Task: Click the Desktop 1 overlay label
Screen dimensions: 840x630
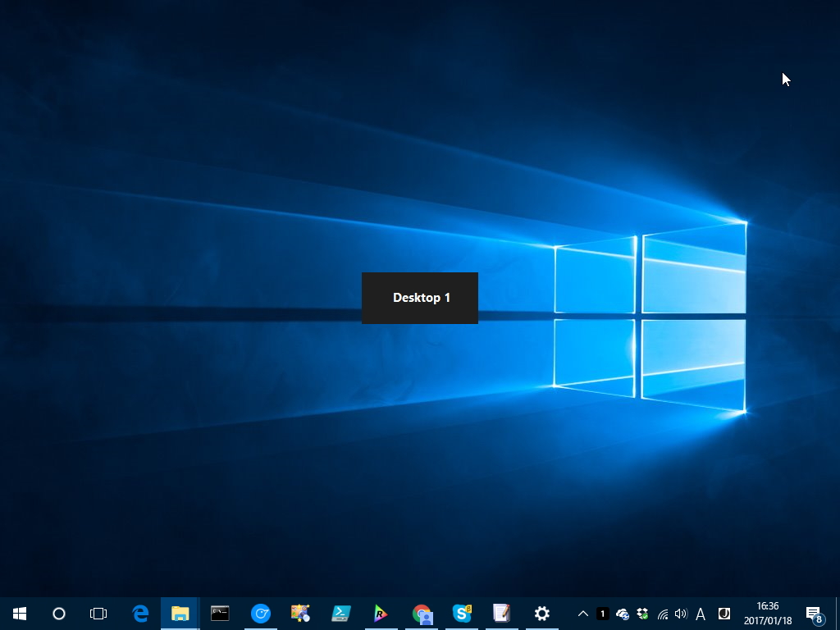Action: click(x=422, y=298)
